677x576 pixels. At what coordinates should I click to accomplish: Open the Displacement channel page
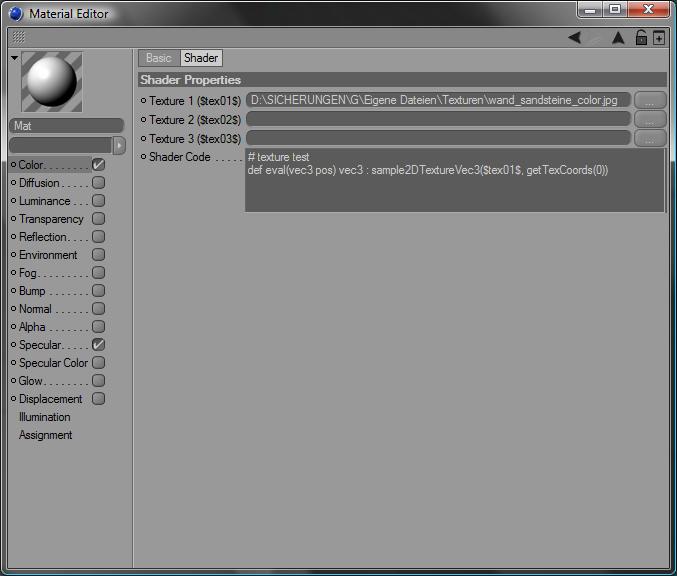[x=51, y=399]
